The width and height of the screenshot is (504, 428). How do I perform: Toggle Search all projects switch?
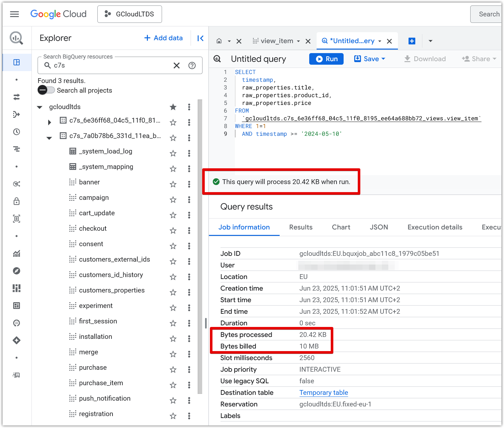click(46, 90)
